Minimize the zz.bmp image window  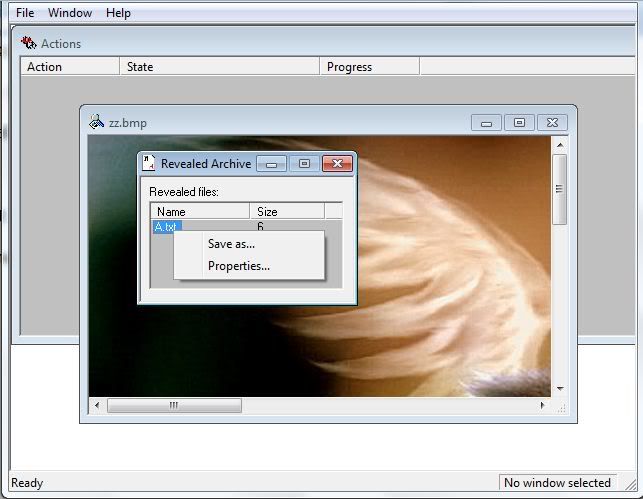(x=487, y=123)
